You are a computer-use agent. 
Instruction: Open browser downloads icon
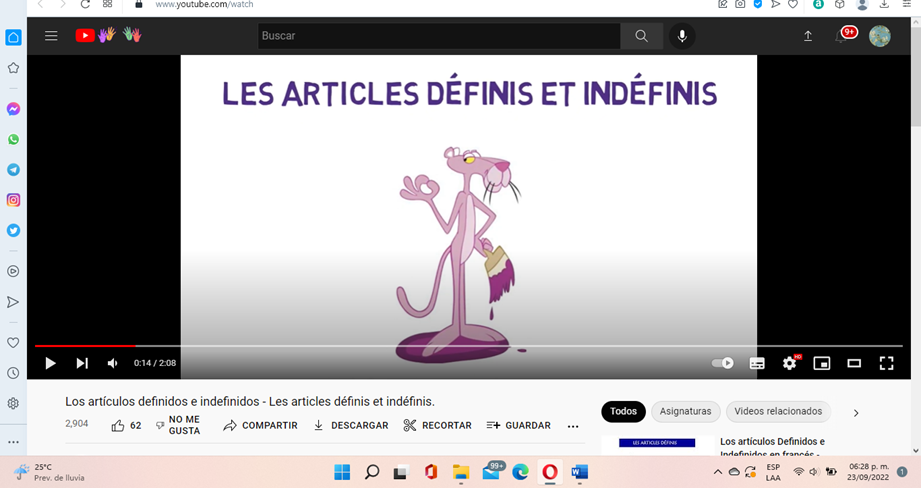pyautogui.click(x=884, y=4)
